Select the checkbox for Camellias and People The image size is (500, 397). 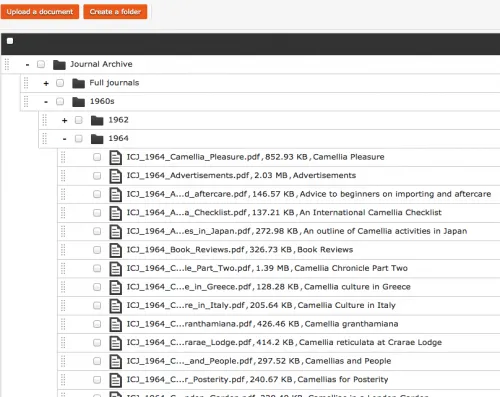pos(97,361)
